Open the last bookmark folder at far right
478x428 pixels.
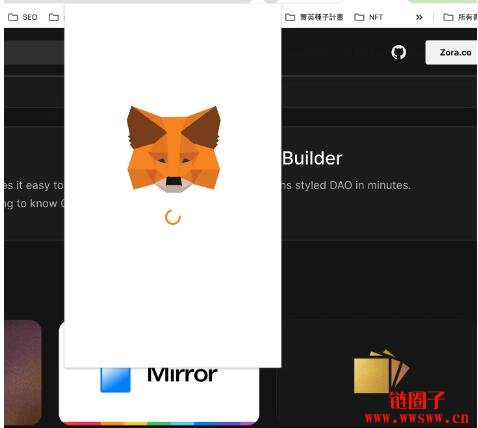[460, 17]
